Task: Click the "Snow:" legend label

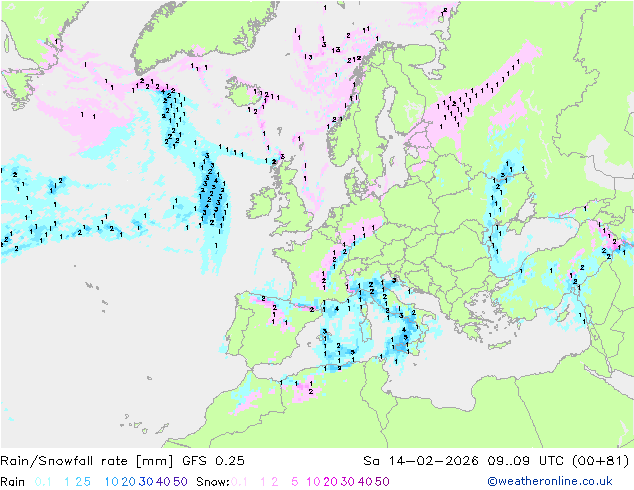Action: 213,482
